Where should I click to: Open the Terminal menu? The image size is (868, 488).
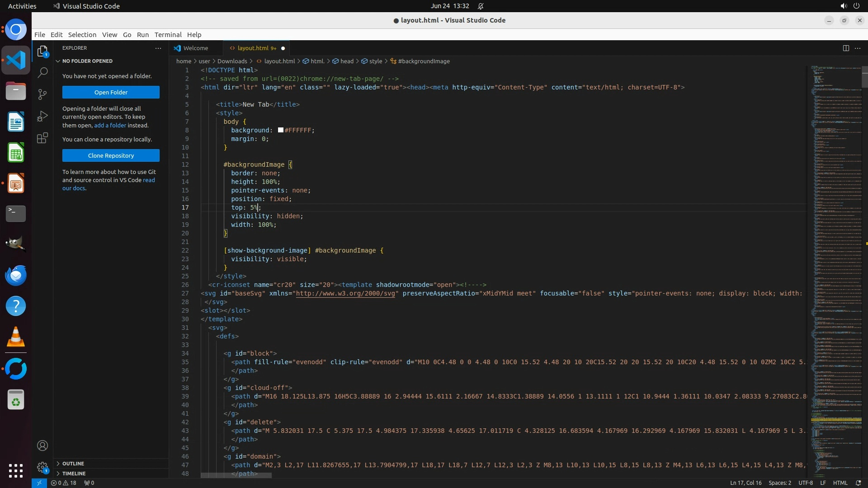coord(168,34)
